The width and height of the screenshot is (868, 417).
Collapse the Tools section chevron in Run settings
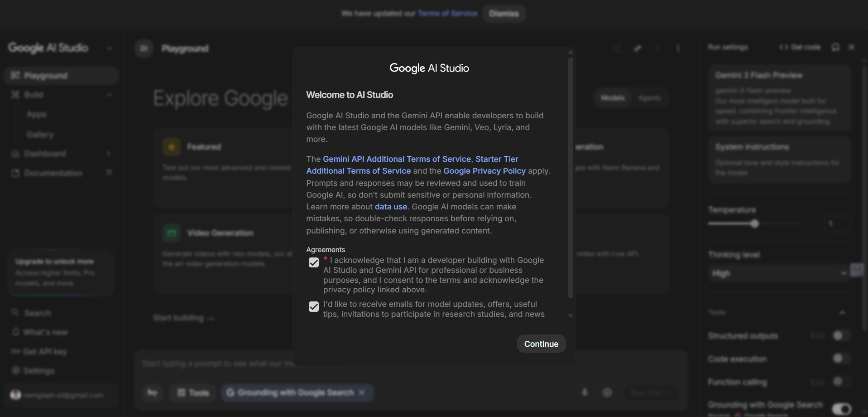(x=842, y=312)
